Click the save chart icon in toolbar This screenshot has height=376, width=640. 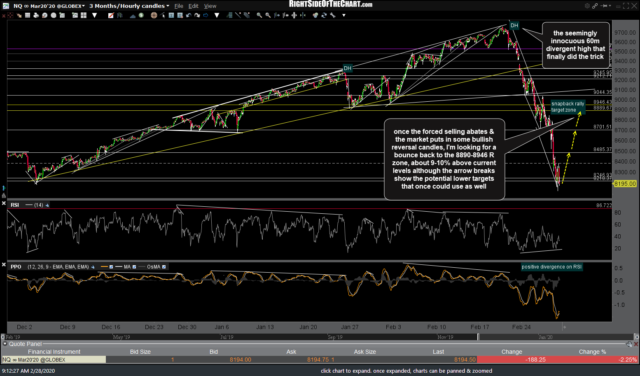point(27,15)
